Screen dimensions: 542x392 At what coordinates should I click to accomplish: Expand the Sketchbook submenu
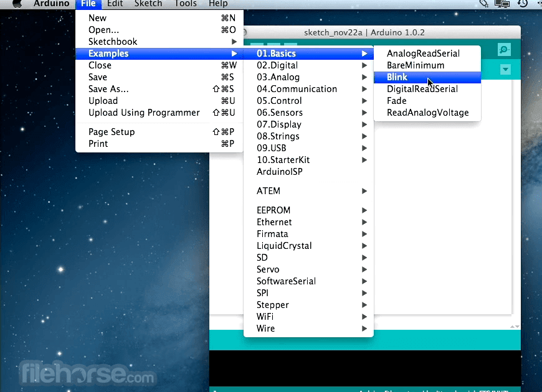159,42
